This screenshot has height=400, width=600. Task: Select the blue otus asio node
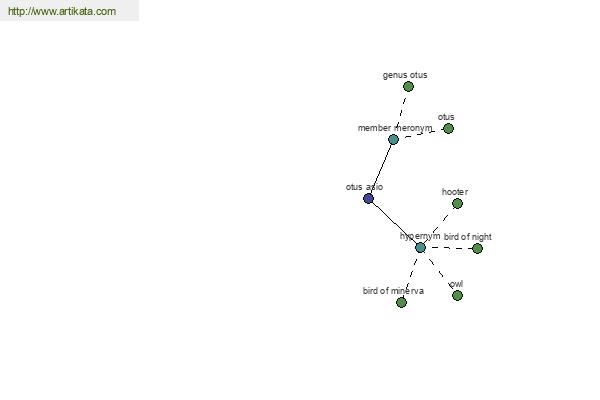click(368, 198)
